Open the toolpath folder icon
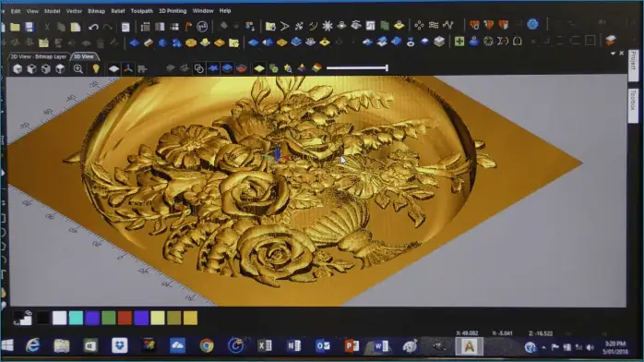This screenshot has height=362, width=644. [x=270, y=26]
